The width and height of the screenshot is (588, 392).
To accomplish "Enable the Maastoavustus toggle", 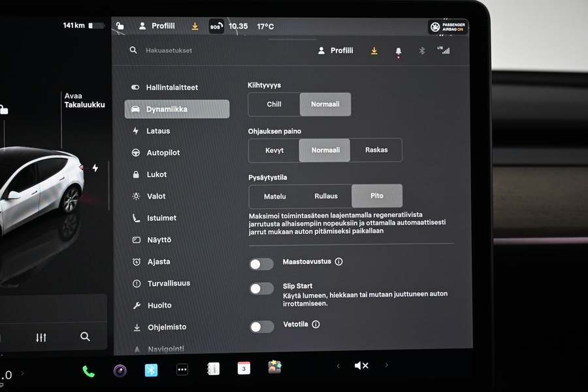I will (261, 264).
